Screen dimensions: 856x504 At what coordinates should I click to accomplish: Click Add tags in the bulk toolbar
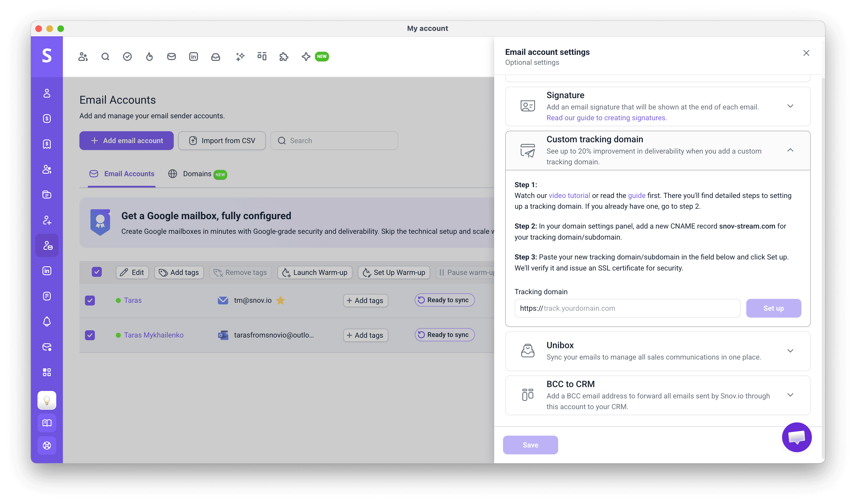pyautogui.click(x=179, y=272)
